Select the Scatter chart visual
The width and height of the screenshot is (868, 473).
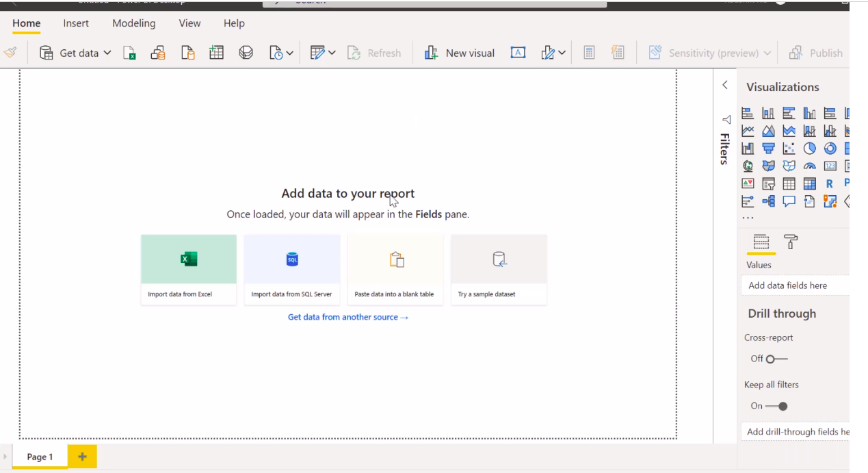point(789,148)
